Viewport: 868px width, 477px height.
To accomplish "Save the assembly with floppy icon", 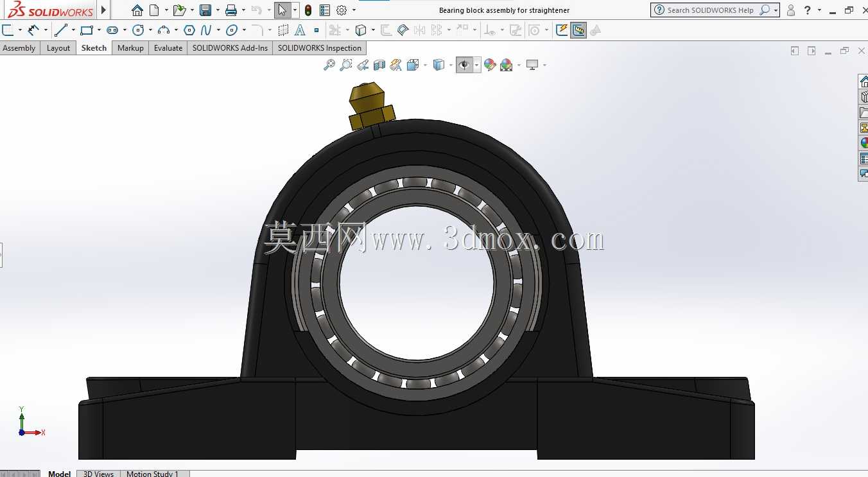I will [x=205, y=10].
